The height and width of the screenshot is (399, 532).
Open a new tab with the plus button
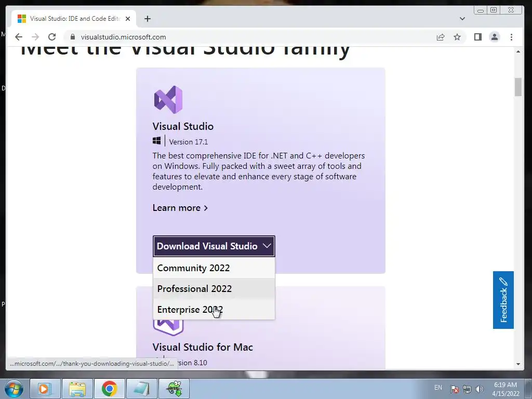147,19
